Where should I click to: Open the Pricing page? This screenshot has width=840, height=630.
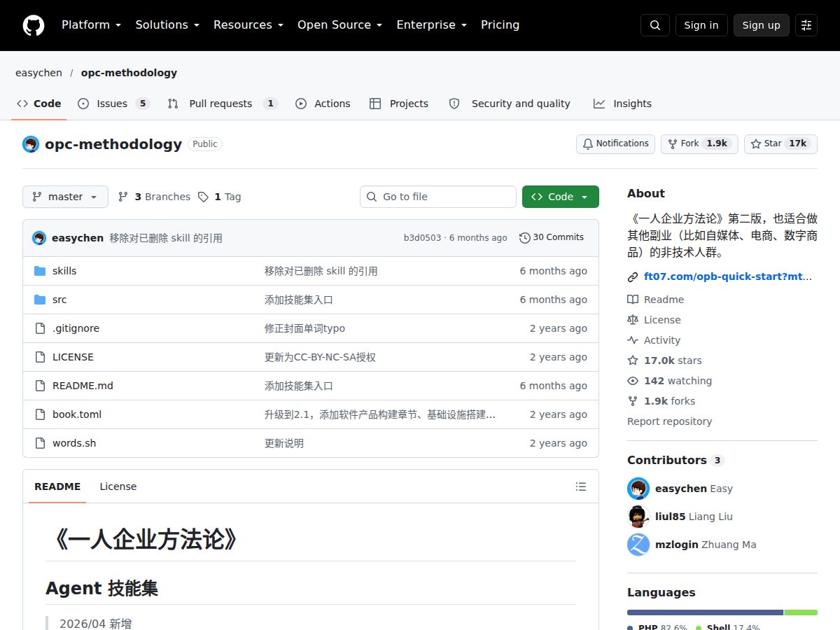(500, 25)
